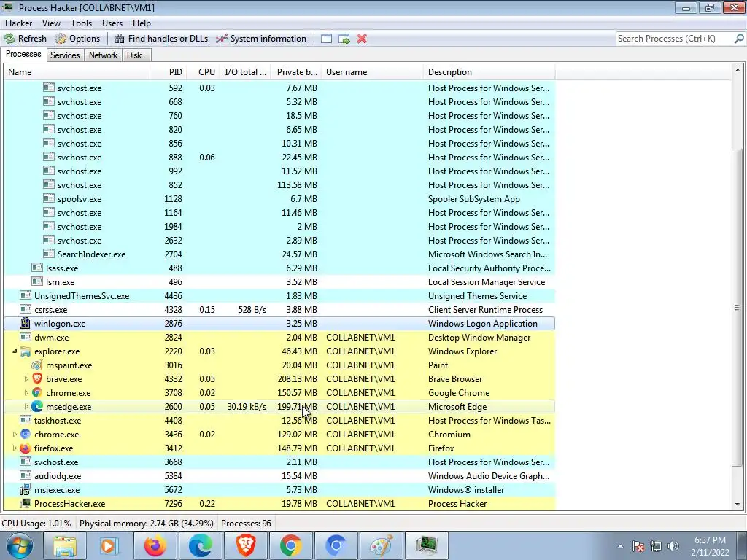Viewport: 747px width, 560px height.
Task: Show hidden tray icons arrow
Action: click(x=620, y=546)
